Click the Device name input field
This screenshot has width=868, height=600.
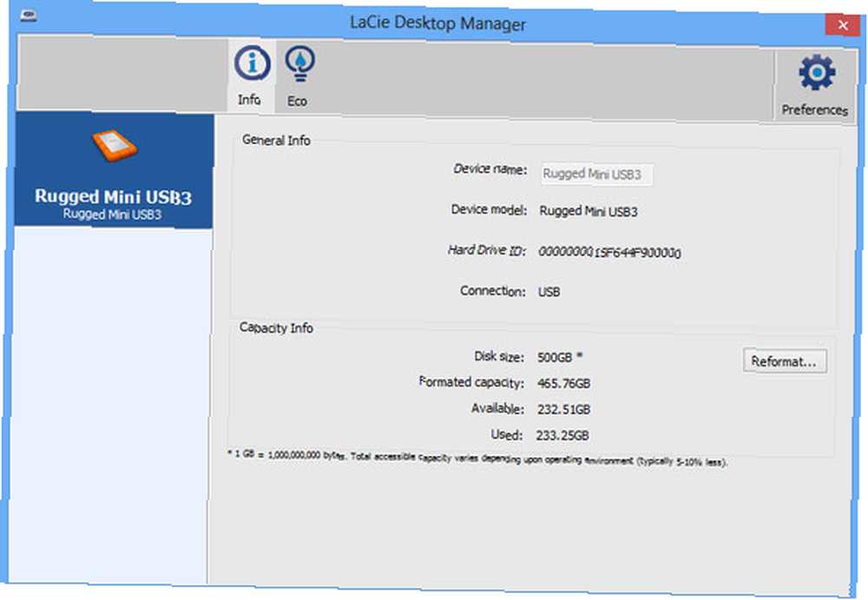[x=597, y=175]
